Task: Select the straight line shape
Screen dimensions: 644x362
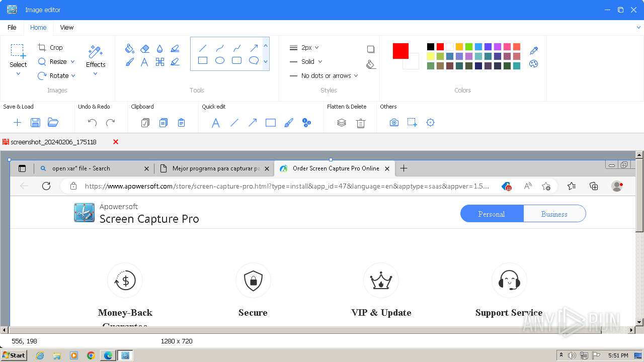Action: (x=203, y=48)
